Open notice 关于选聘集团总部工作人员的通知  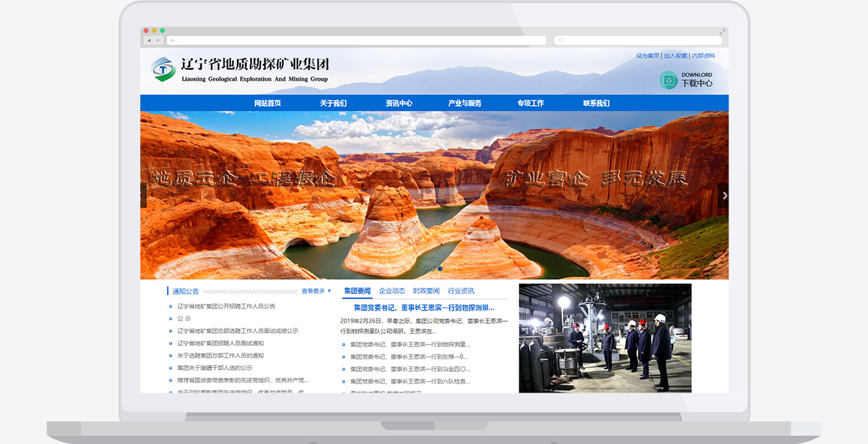pyautogui.click(x=220, y=356)
